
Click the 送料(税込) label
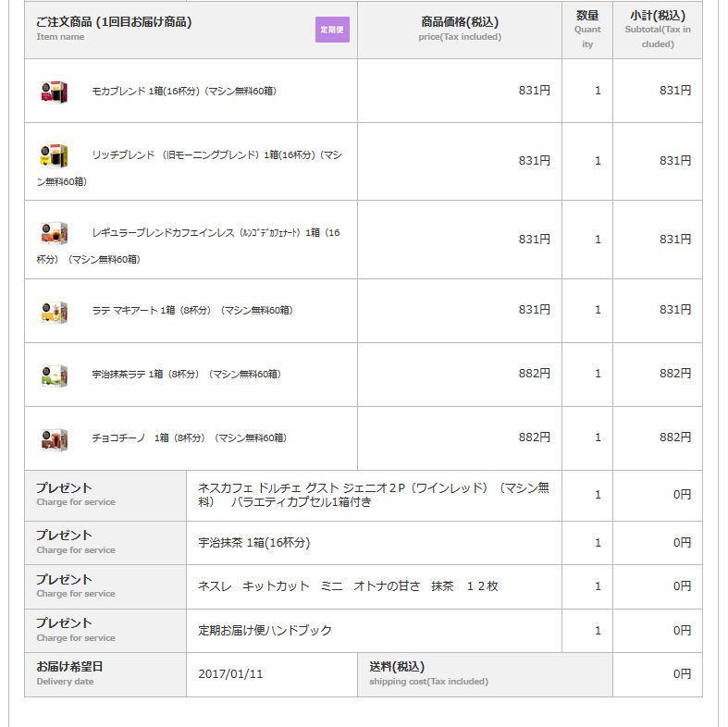(x=397, y=667)
